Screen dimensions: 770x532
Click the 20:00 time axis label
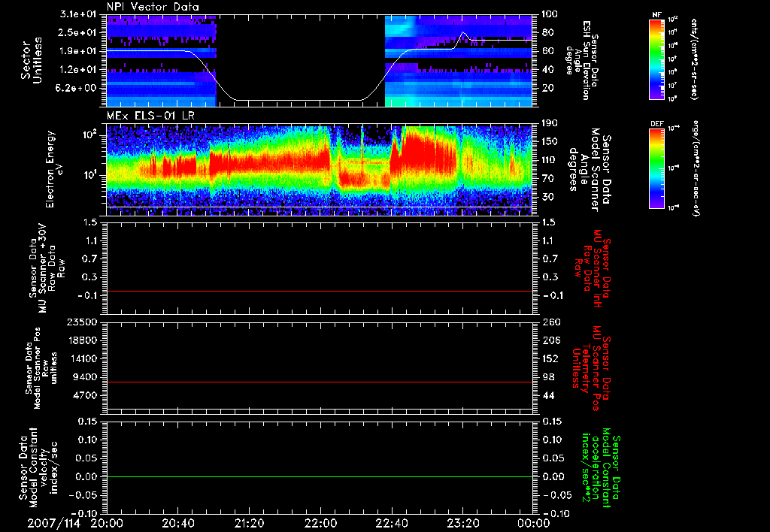click(x=107, y=523)
